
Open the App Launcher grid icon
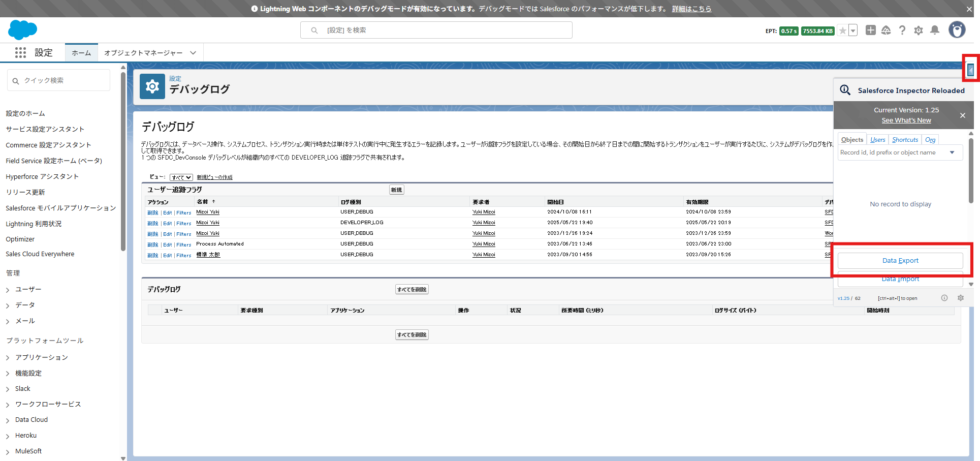[x=20, y=52]
